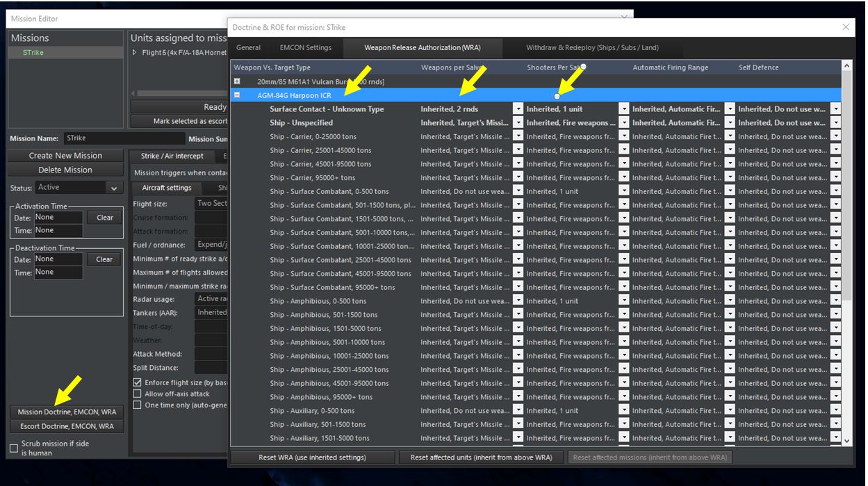Open Weapons per Salvo dropdown for Ship - Carrier, 95000+ tons

coord(518,178)
